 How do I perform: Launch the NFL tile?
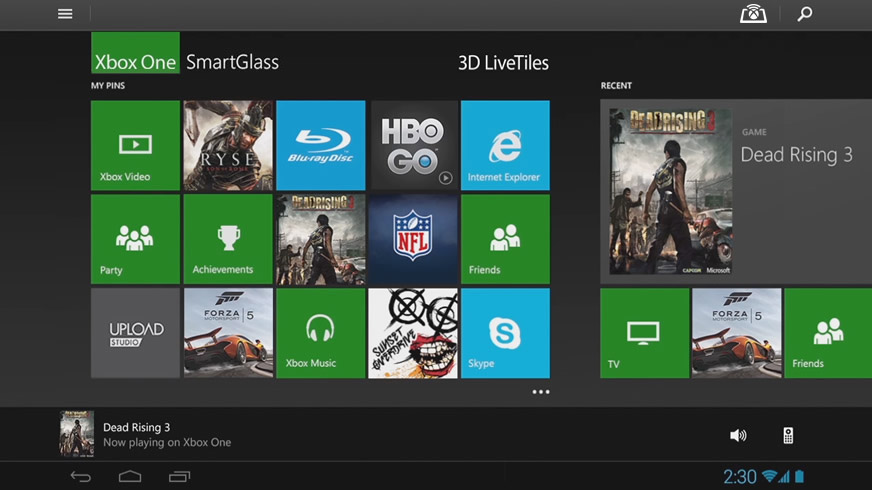click(413, 239)
